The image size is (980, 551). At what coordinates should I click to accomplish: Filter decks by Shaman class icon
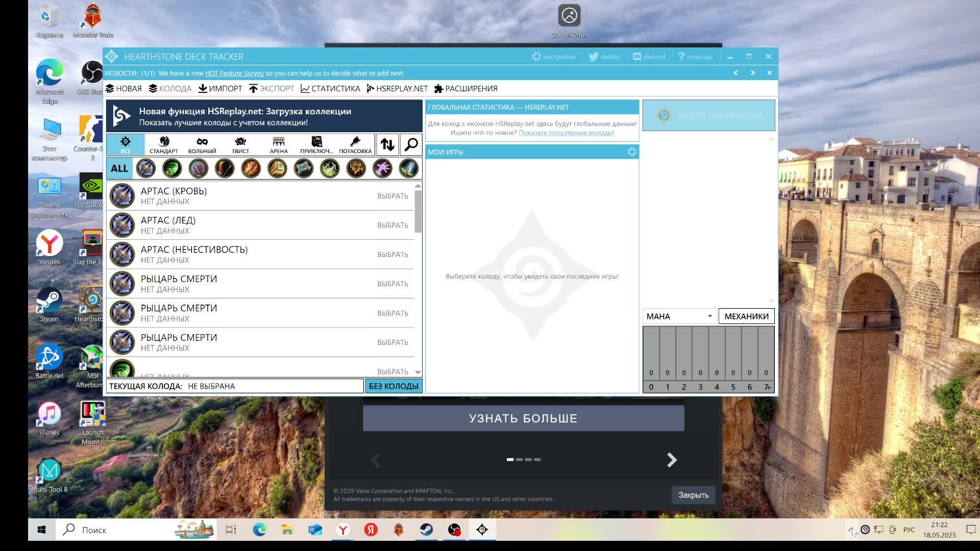pyautogui.click(x=356, y=168)
